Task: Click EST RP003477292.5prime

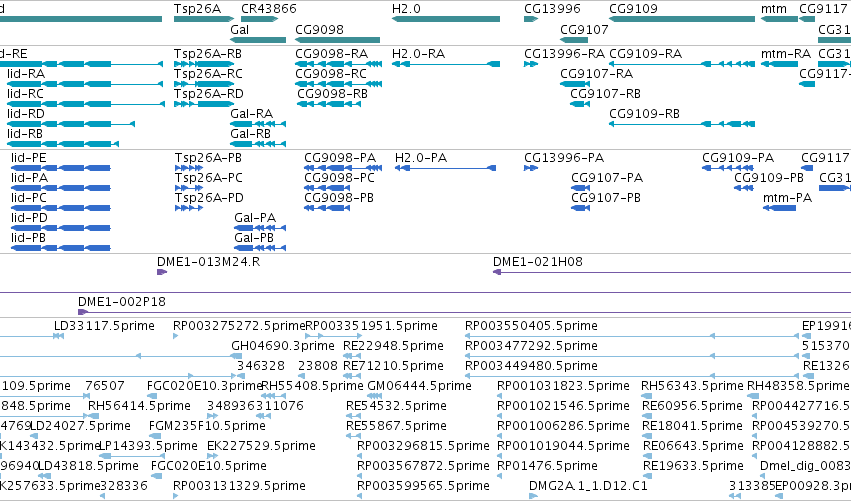Action: (531, 346)
